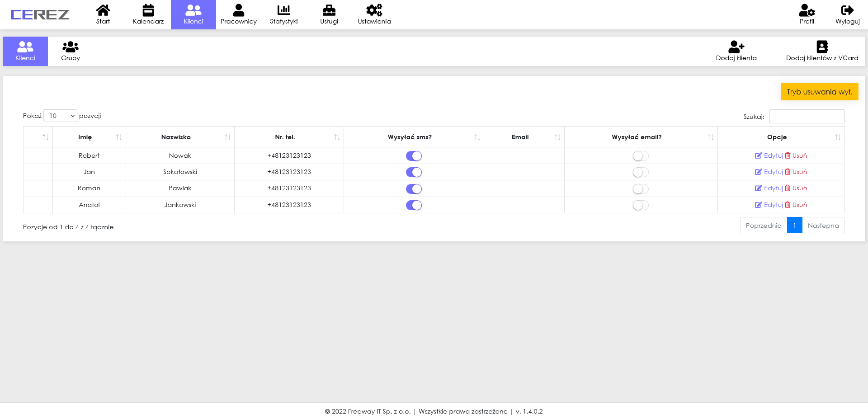Screen dimensions: 868x419
Task: Open Usługi toolbox icon
Action: click(x=329, y=10)
